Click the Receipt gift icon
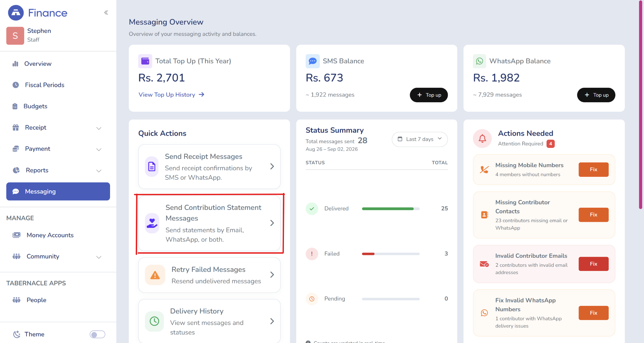 tap(16, 127)
